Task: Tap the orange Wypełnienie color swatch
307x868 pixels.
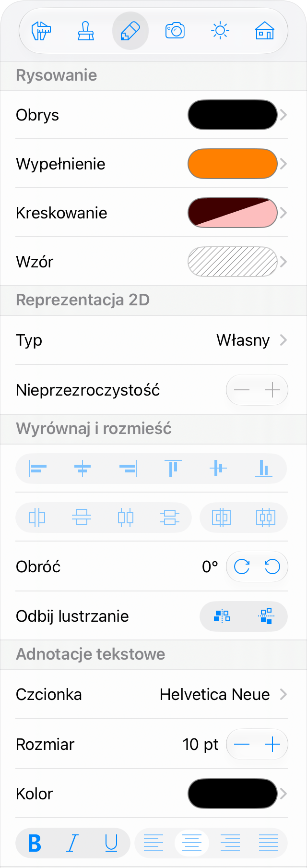Action: pyautogui.click(x=233, y=164)
